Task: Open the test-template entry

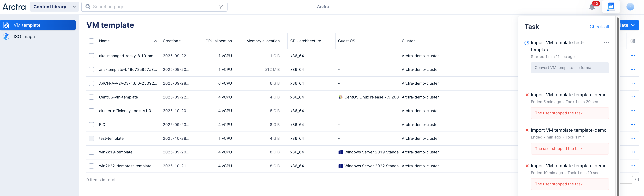Action: pyautogui.click(x=111, y=138)
